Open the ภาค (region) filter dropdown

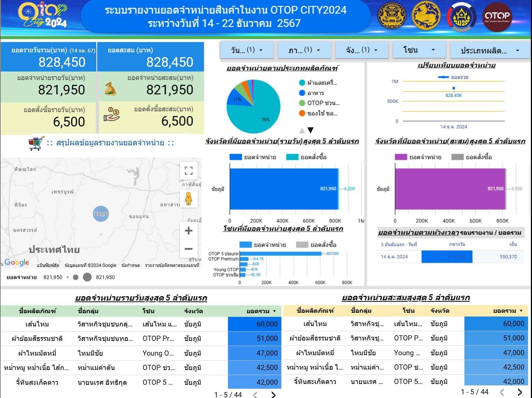pos(304,50)
